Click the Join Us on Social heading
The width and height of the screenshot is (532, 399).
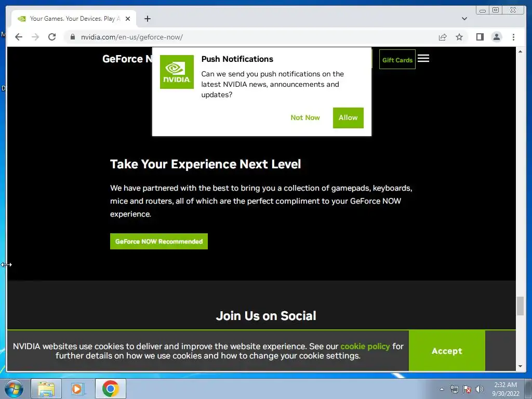[x=266, y=316]
